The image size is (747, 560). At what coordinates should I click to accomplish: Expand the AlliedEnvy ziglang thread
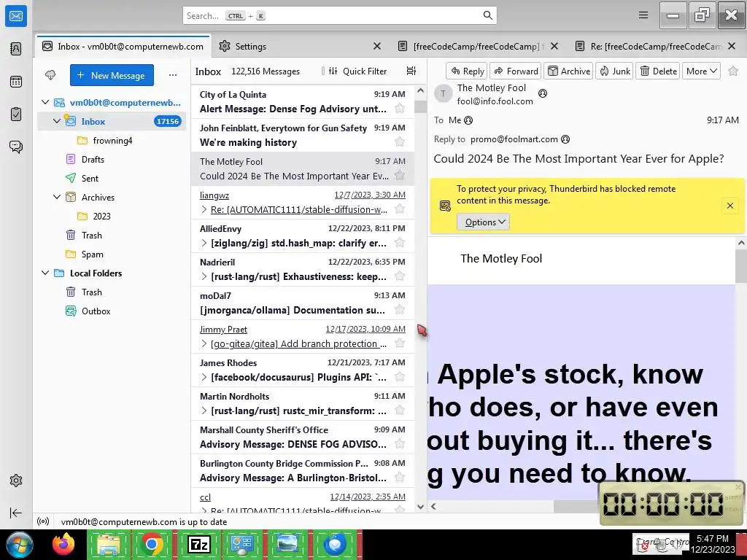[204, 243]
